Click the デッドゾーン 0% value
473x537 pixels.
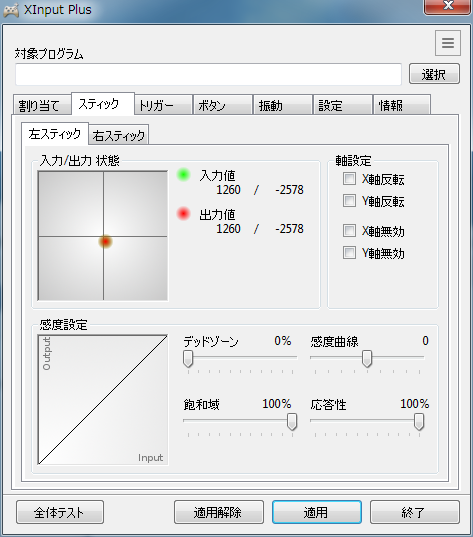(283, 341)
